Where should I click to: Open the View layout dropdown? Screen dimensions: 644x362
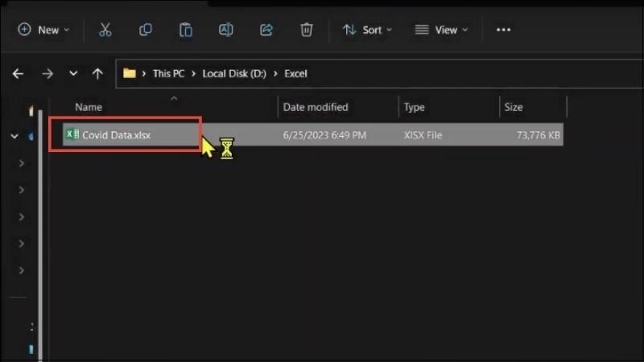pos(441,30)
